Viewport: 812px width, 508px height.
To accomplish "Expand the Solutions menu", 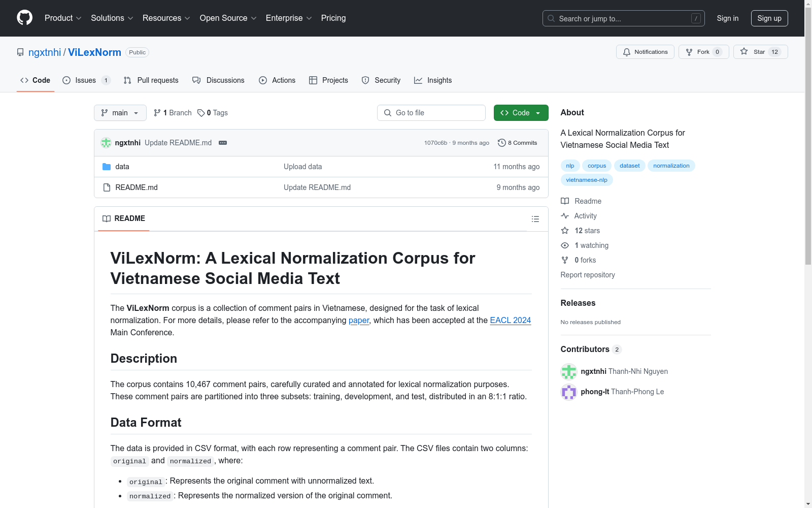I will pos(112,18).
